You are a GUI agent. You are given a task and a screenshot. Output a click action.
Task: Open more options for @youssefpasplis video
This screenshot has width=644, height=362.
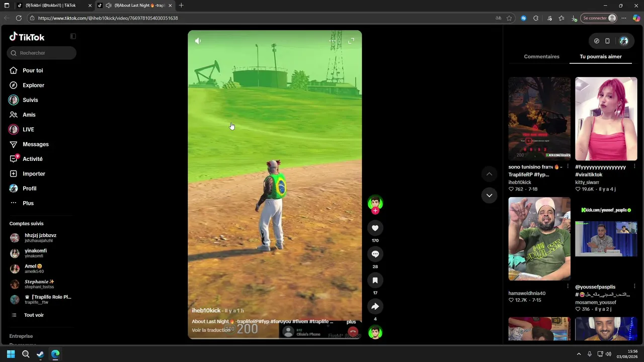pyautogui.click(x=634, y=287)
